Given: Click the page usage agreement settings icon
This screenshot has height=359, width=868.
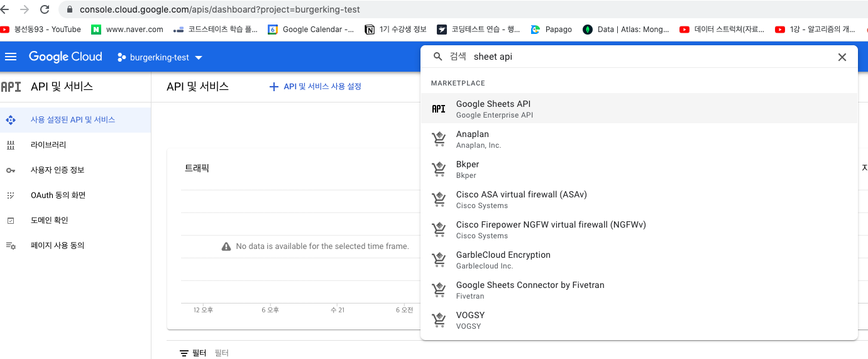Looking at the screenshot, I should 11,246.
